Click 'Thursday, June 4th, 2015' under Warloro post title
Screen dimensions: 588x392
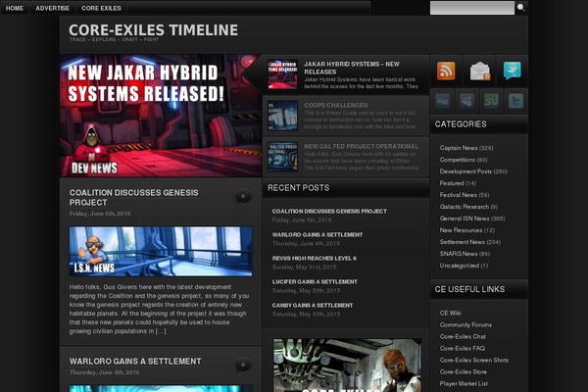pos(104,372)
